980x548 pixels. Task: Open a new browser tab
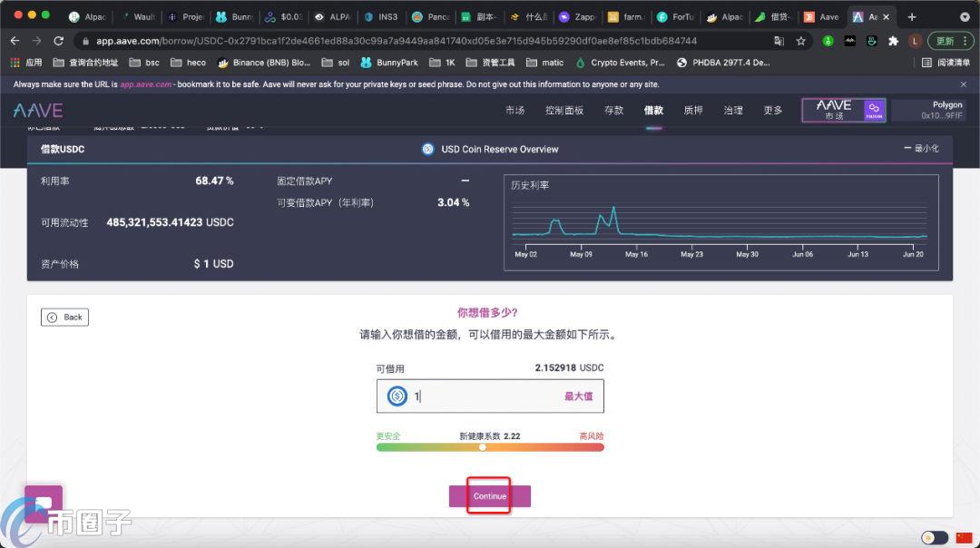pos(912,17)
